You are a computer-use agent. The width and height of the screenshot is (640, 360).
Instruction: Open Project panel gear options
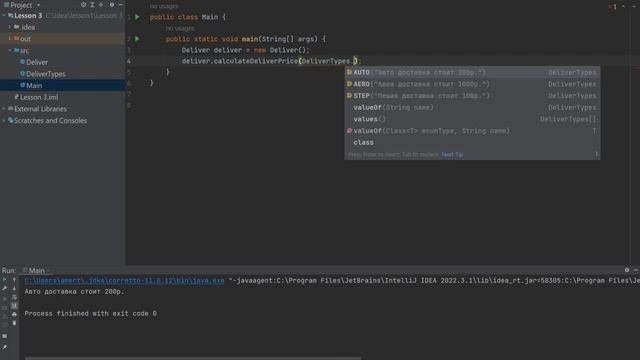tap(111, 4)
